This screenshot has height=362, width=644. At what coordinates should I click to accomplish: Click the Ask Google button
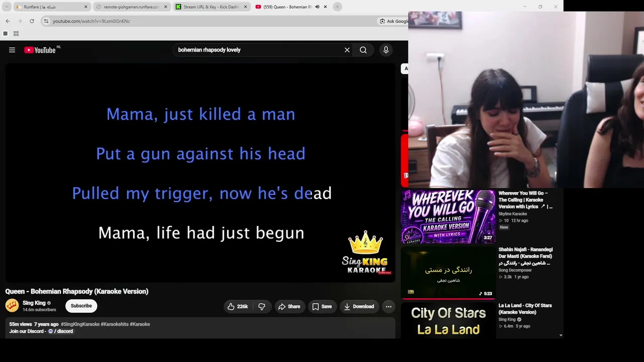click(393, 21)
